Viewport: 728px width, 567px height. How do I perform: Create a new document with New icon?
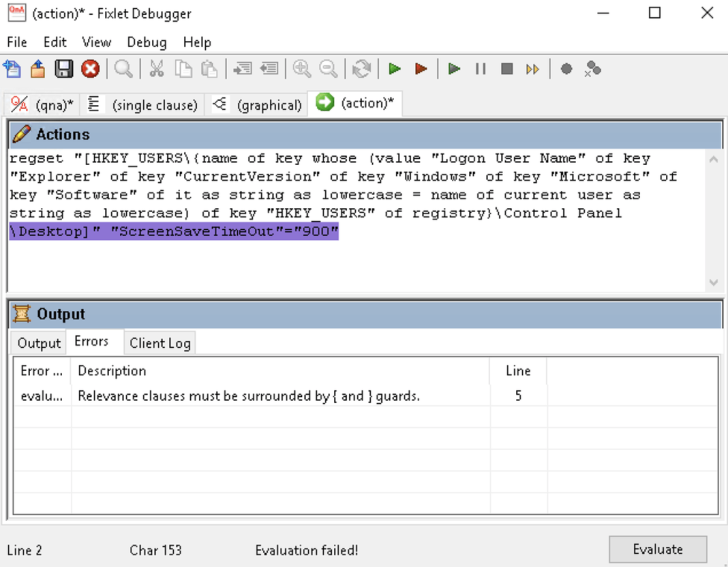pos(13,69)
